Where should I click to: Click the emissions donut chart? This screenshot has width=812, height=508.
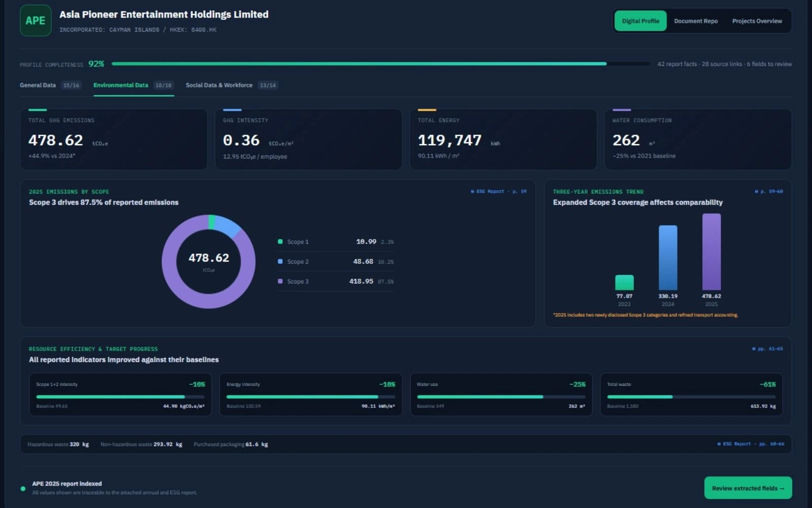pyautogui.click(x=209, y=262)
